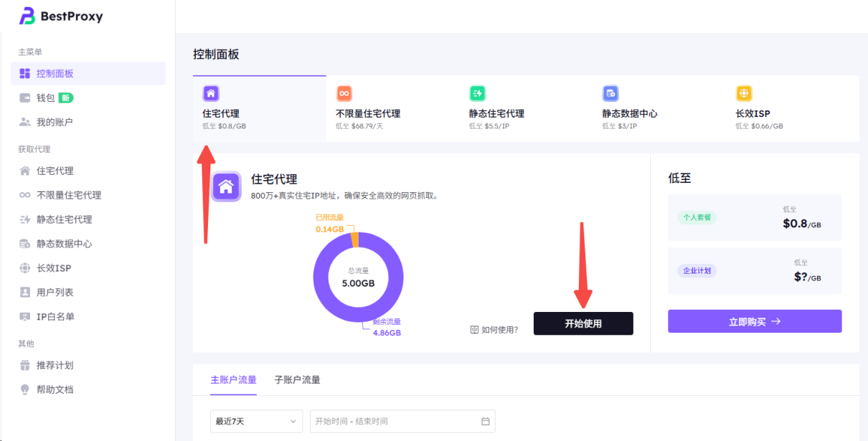Click the BestProxy logo icon
This screenshot has width=868, height=441.
pyautogui.click(x=27, y=16)
